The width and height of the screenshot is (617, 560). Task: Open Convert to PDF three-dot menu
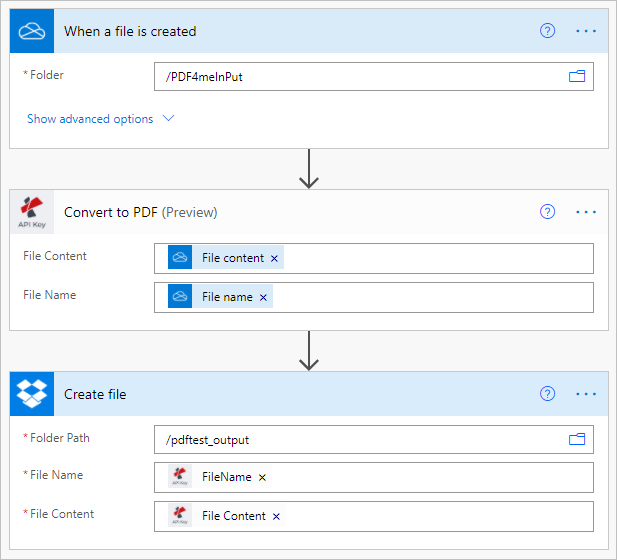(586, 212)
